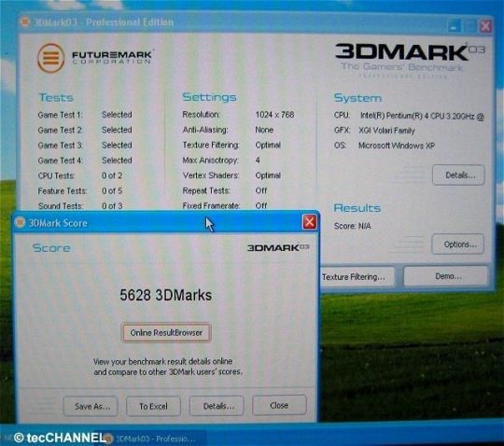This screenshot has width=504, height=446.
Task: Click the 3DMark03 main window title icon
Action: (25, 21)
